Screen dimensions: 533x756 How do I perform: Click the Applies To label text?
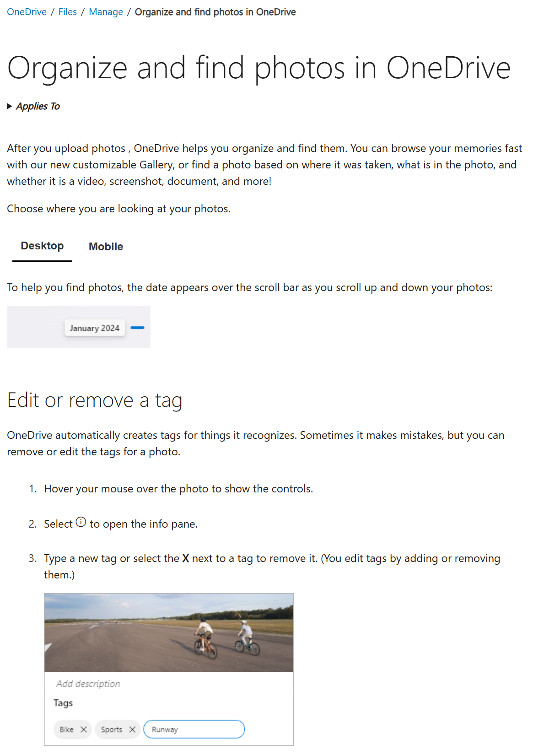tap(38, 106)
